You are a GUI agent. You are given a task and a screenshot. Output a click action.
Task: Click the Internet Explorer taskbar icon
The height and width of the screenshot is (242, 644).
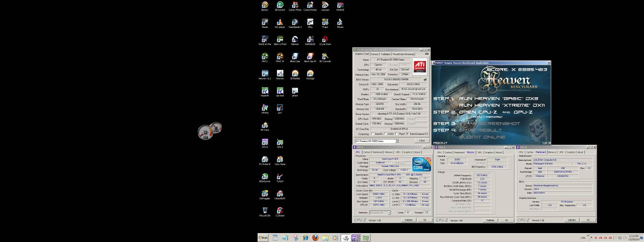(x=305, y=238)
